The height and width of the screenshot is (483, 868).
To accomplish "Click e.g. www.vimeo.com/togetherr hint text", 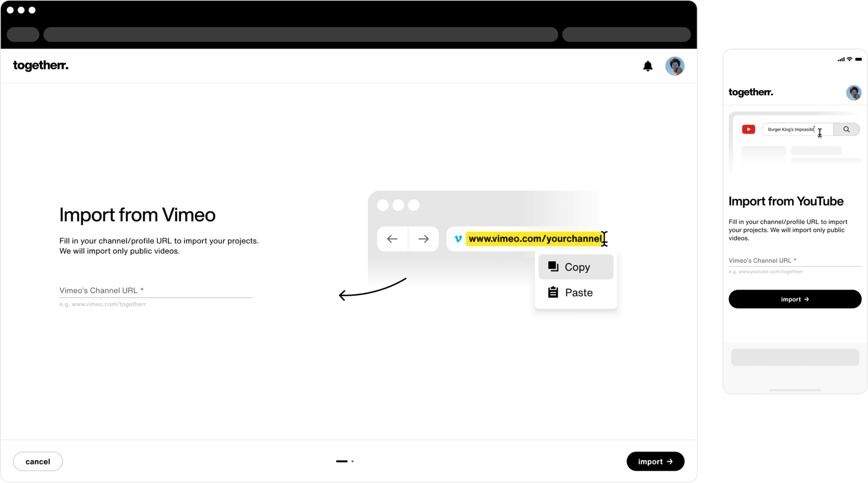I will (x=103, y=304).
